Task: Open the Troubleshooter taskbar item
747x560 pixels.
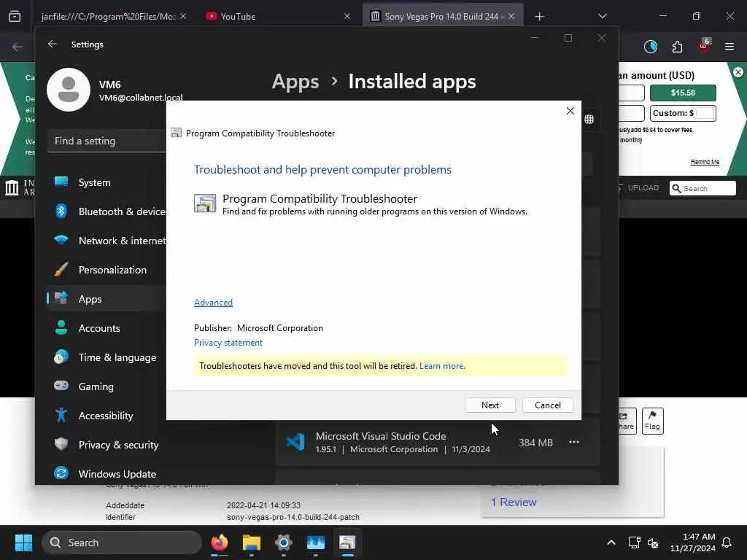Action: pyautogui.click(x=347, y=542)
